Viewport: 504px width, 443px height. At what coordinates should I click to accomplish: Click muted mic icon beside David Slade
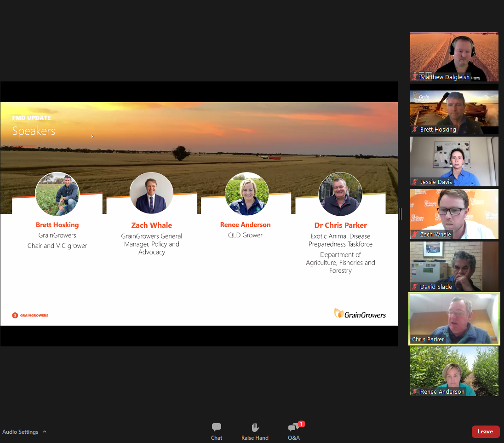coord(415,287)
